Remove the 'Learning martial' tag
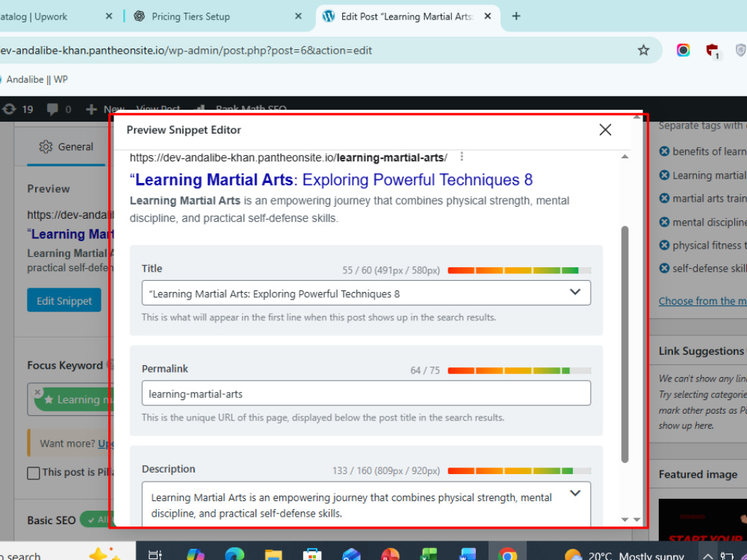747x560 pixels. pyautogui.click(x=664, y=175)
